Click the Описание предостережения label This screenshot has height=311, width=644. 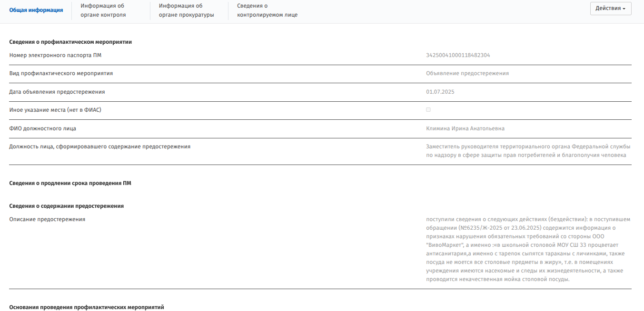point(47,219)
